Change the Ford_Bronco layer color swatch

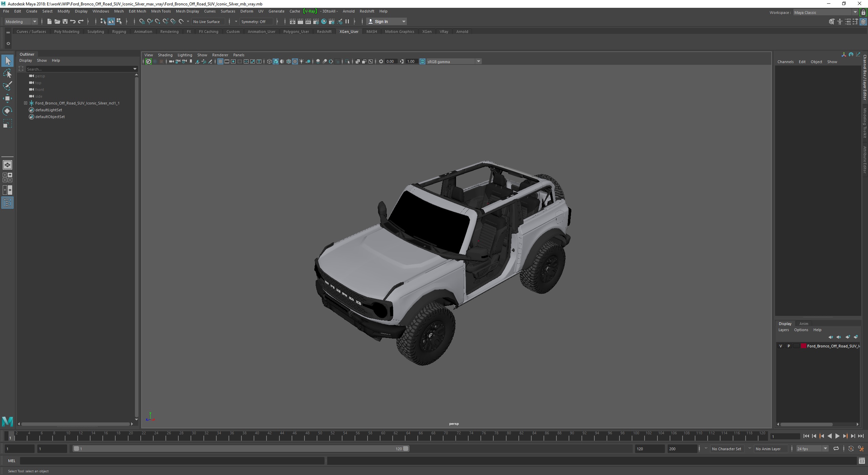click(x=803, y=346)
